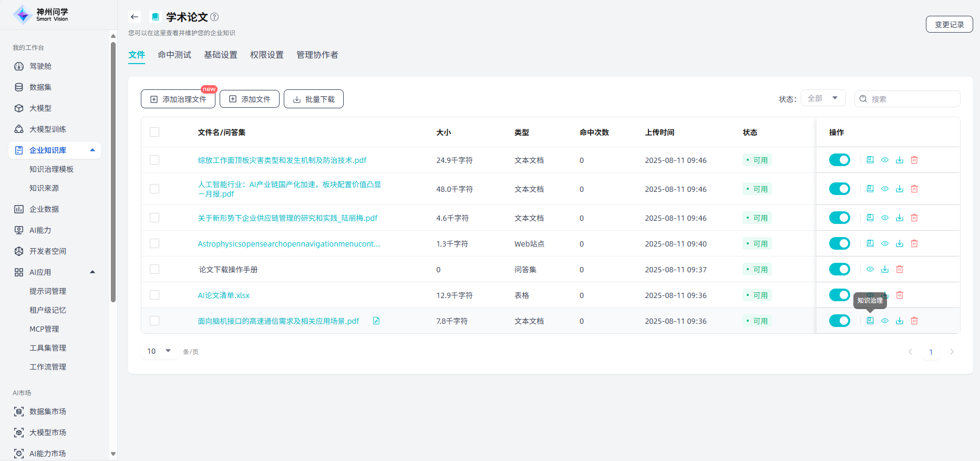Open 工作流管理 in sidebar

(x=48, y=367)
